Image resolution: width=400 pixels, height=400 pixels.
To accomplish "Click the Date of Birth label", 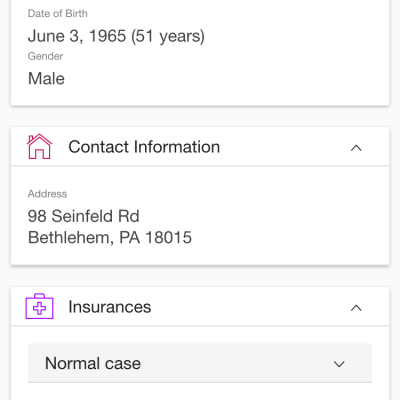I will 57,13.
